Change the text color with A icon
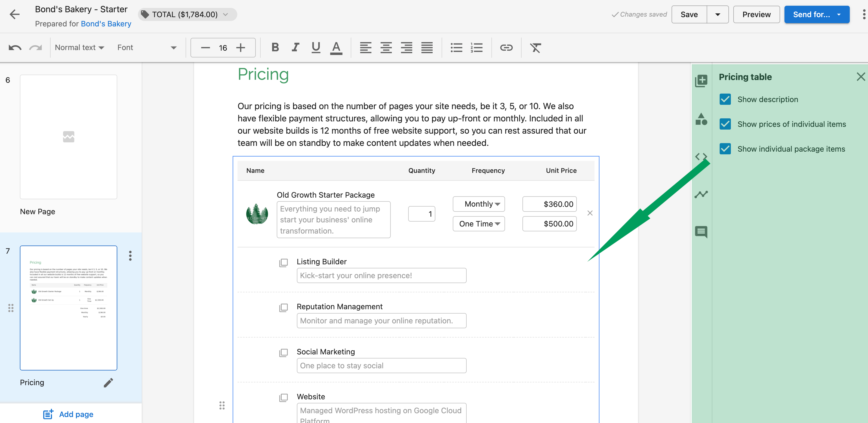The width and height of the screenshot is (868, 423). pyautogui.click(x=336, y=48)
